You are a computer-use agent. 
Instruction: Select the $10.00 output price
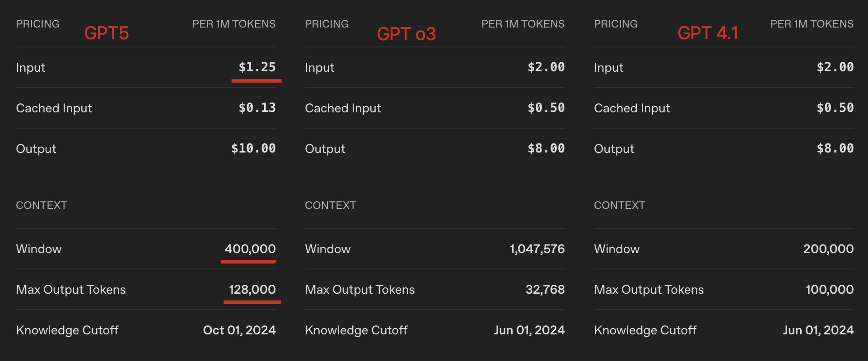coord(253,148)
